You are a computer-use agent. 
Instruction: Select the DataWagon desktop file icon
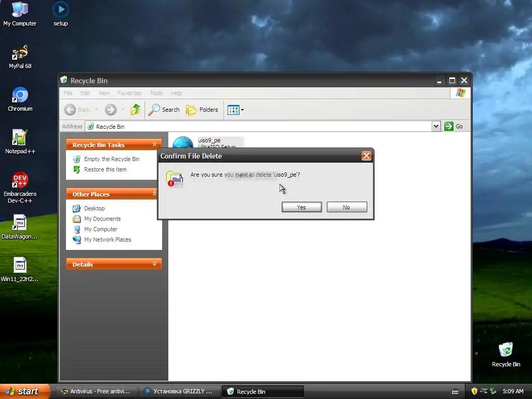[x=20, y=227]
